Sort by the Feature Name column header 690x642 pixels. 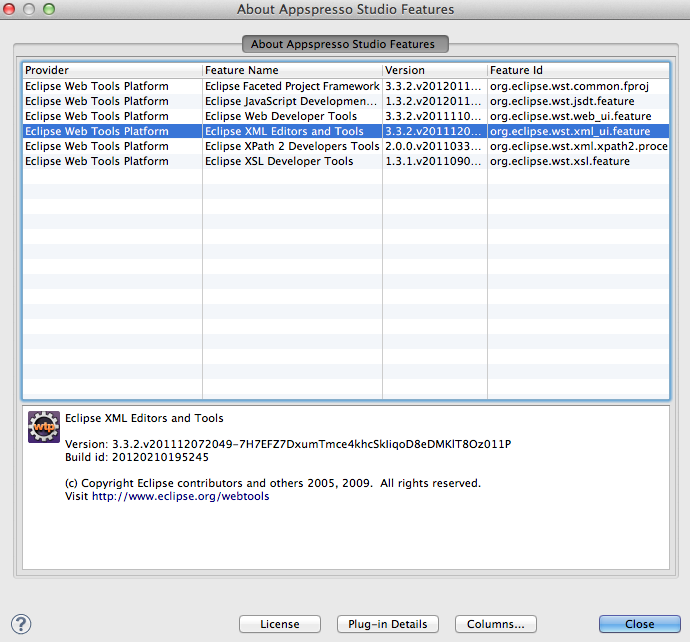(292, 70)
